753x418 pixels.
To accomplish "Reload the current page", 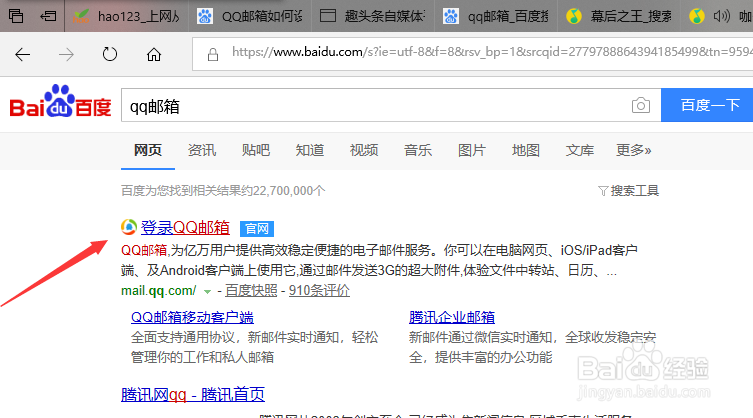I will point(110,54).
